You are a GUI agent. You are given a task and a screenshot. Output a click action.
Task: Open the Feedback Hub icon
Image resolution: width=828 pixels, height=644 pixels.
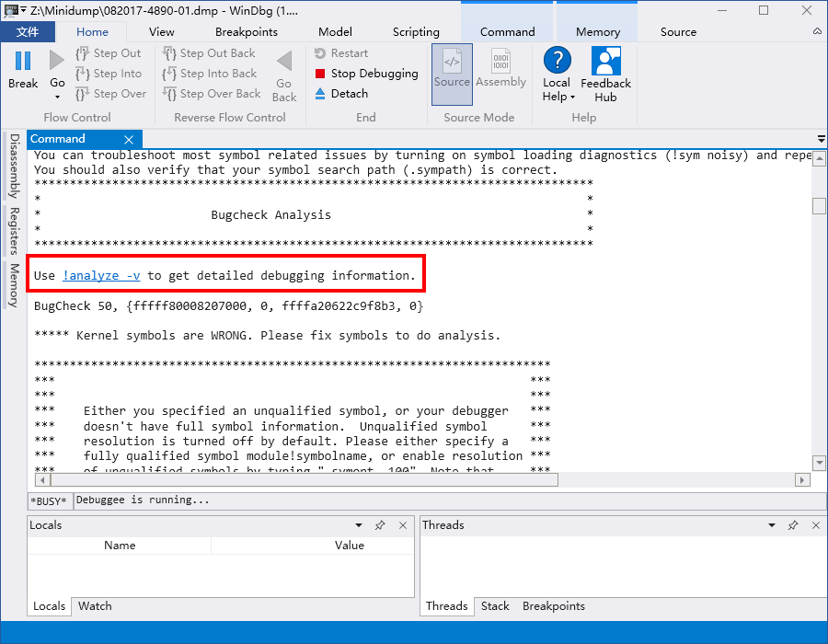click(605, 63)
